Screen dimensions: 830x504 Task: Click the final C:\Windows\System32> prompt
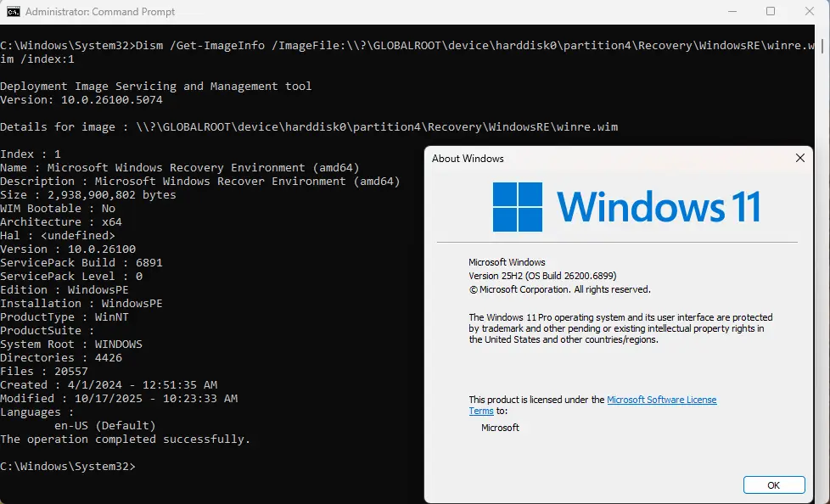[68, 467]
